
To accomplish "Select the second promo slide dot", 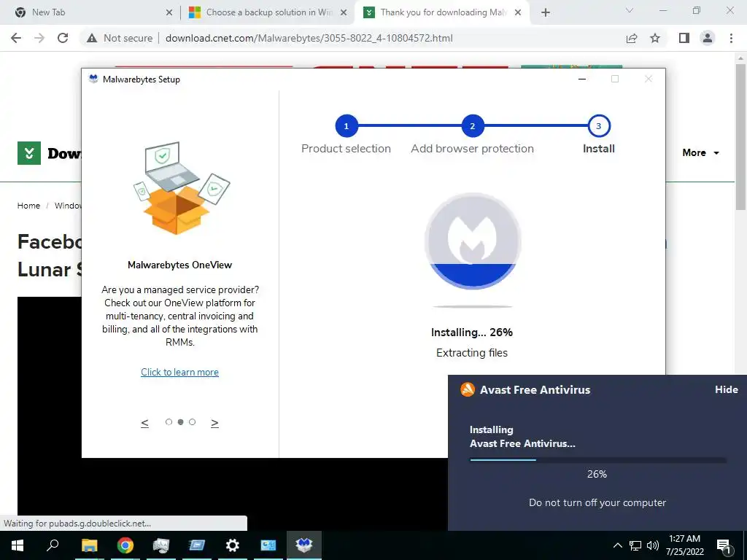I will point(181,422).
